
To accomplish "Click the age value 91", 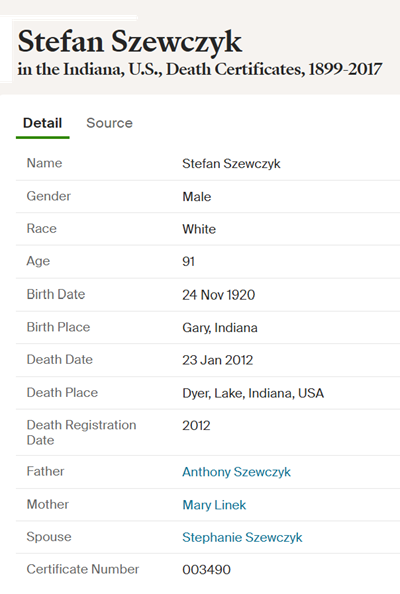I will point(188,261).
